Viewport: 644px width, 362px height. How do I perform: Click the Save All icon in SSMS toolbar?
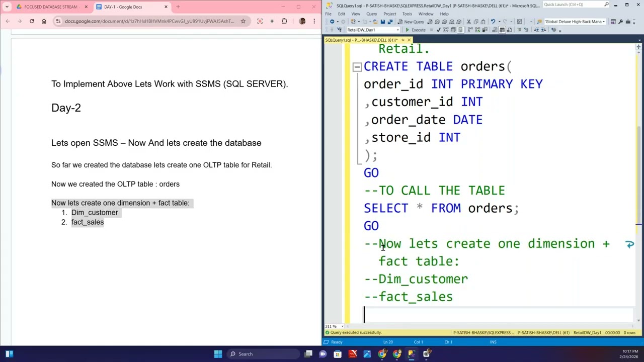(390, 22)
